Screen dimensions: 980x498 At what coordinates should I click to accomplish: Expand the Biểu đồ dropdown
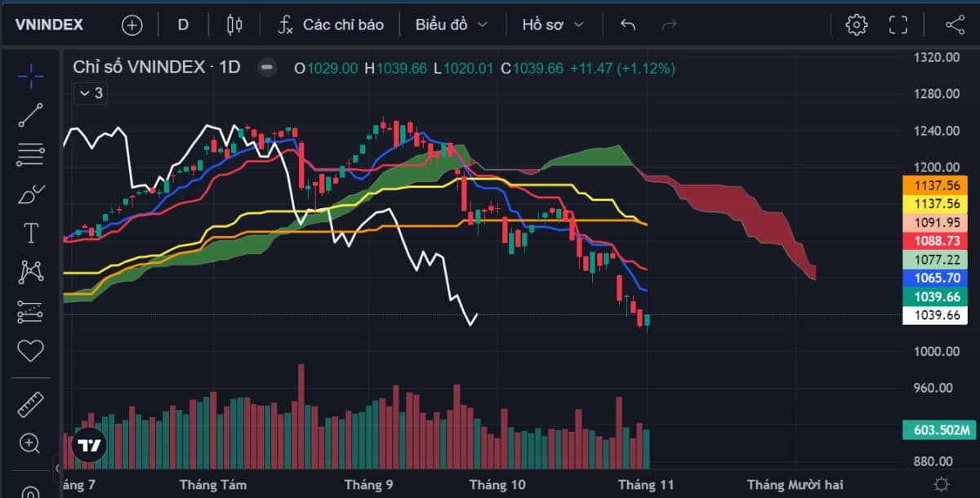[x=451, y=24]
